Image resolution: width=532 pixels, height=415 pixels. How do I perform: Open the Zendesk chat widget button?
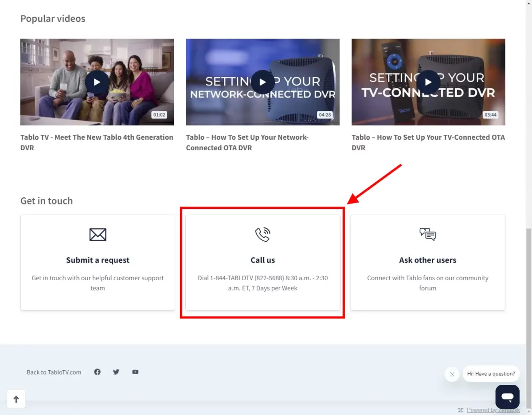(508, 396)
